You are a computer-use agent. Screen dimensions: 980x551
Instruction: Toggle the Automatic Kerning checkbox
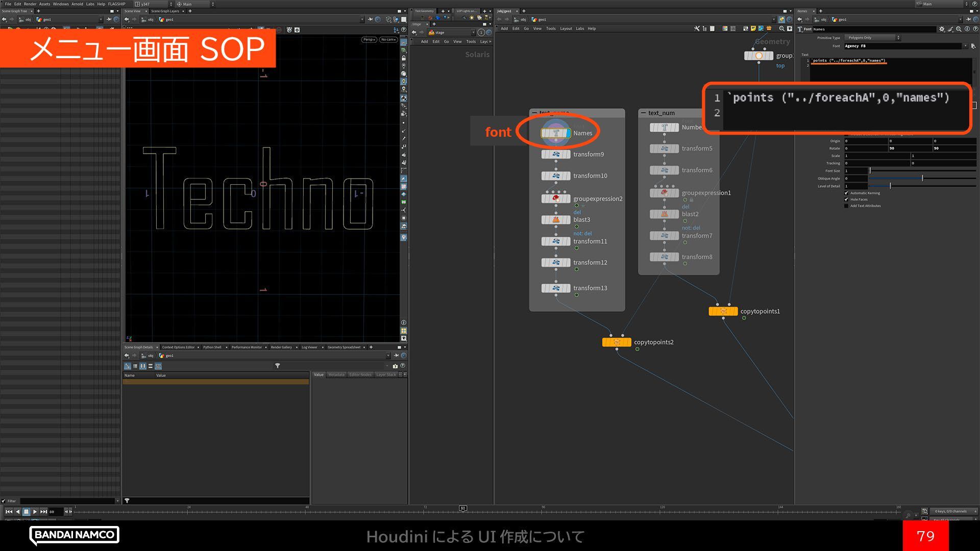point(846,193)
